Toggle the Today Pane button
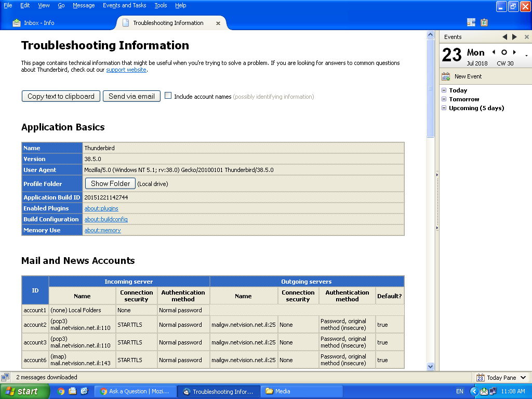Screen dimensions: 532x399 pos(501,378)
